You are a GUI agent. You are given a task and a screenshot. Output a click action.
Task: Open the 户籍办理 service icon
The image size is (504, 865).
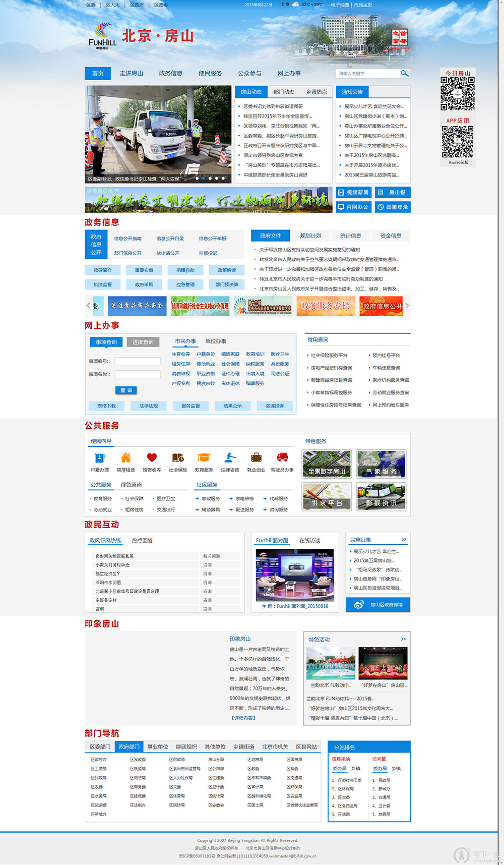100,457
